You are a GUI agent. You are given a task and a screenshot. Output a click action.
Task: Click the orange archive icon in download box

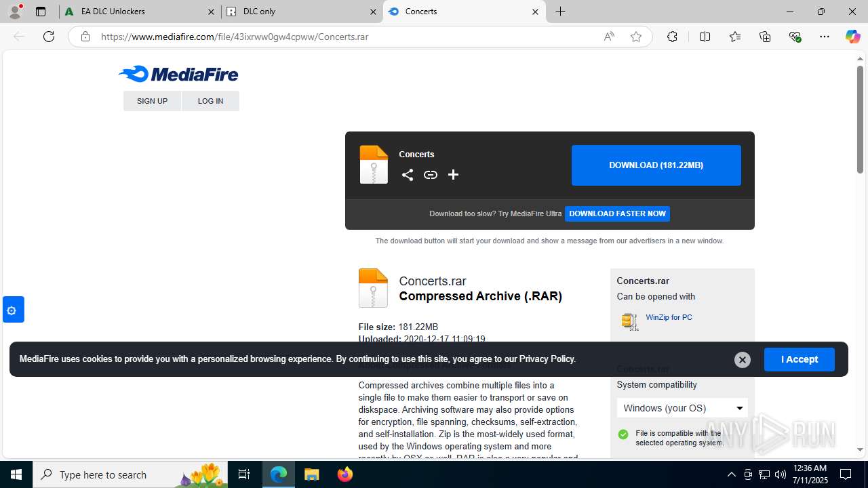tap(374, 165)
